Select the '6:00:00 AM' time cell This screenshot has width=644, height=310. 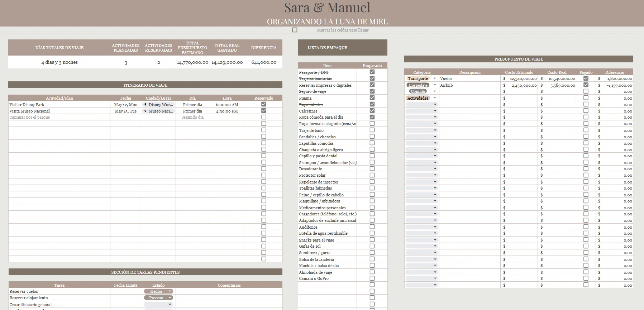pyautogui.click(x=227, y=105)
